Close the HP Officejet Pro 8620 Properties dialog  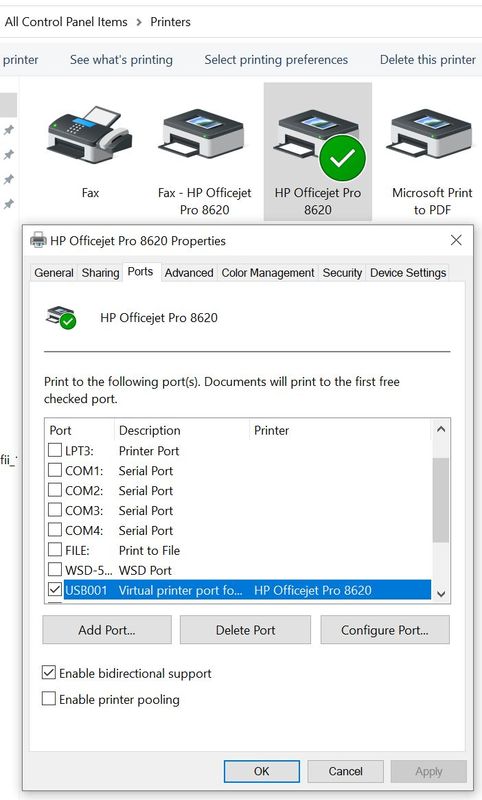click(456, 240)
